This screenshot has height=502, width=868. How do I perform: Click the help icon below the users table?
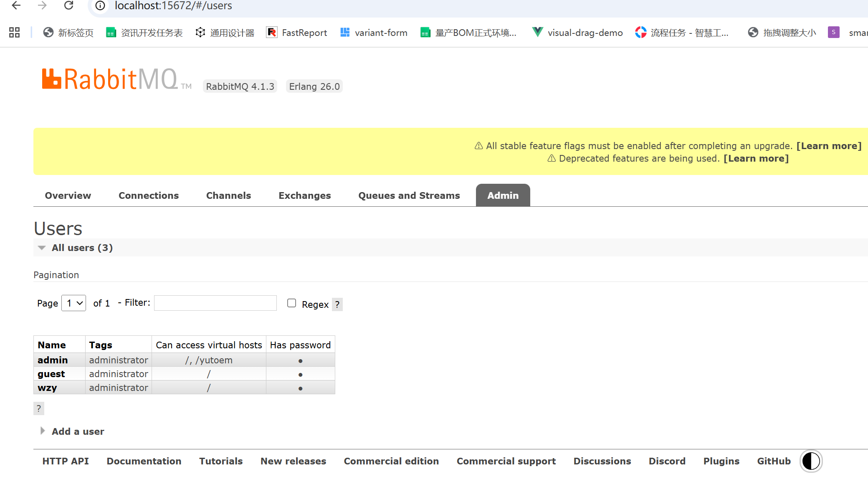39,408
